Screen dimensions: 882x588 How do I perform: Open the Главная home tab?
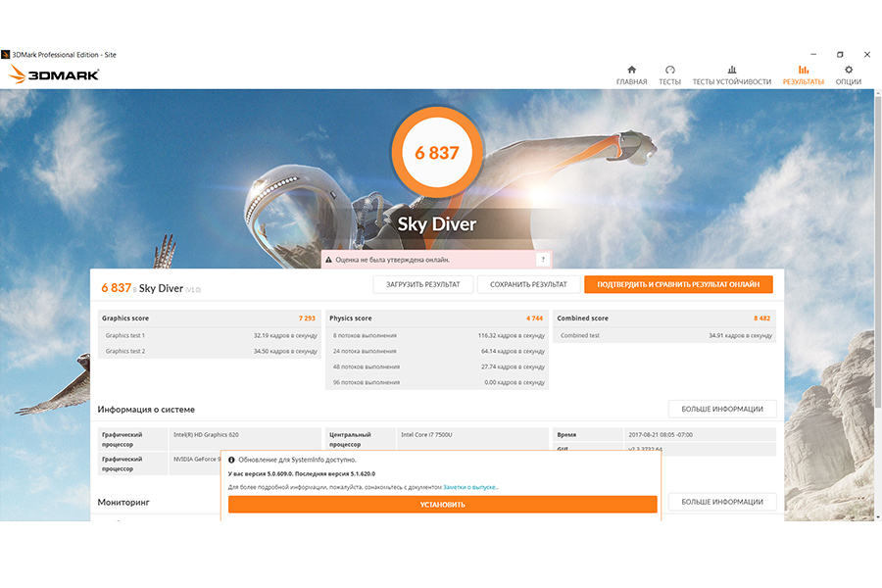point(631,75)
